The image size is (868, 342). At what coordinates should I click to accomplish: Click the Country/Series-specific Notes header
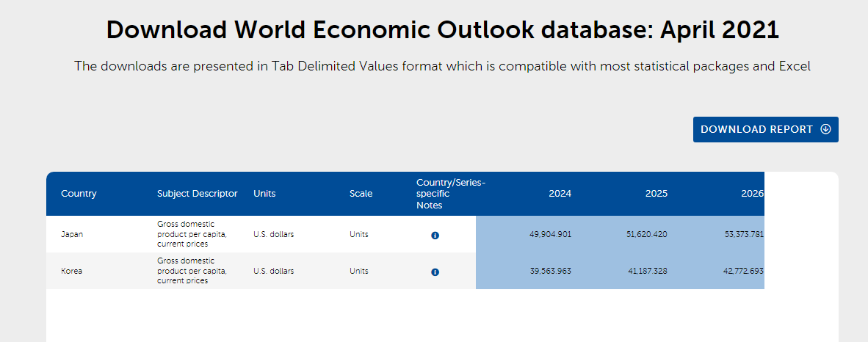[450, 194]
